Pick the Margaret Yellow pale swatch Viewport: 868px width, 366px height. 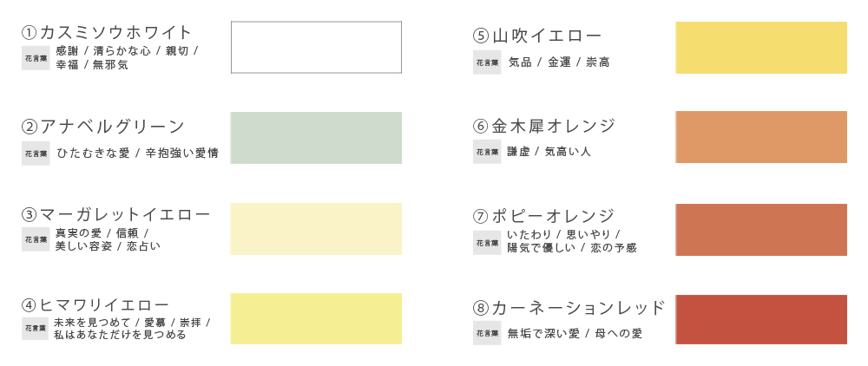point(316,229)
